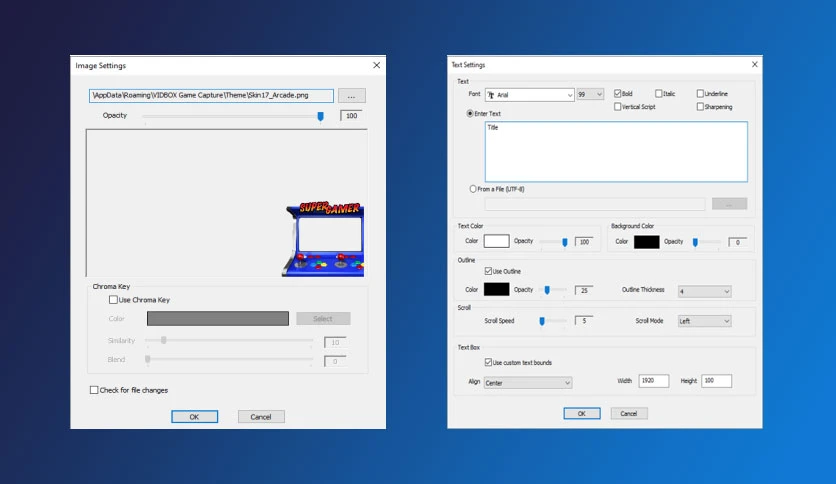Enable the Sharpening checkbox
Viewport: 836px width, 484px height.
pyautogui.click(x=700, y=107)
